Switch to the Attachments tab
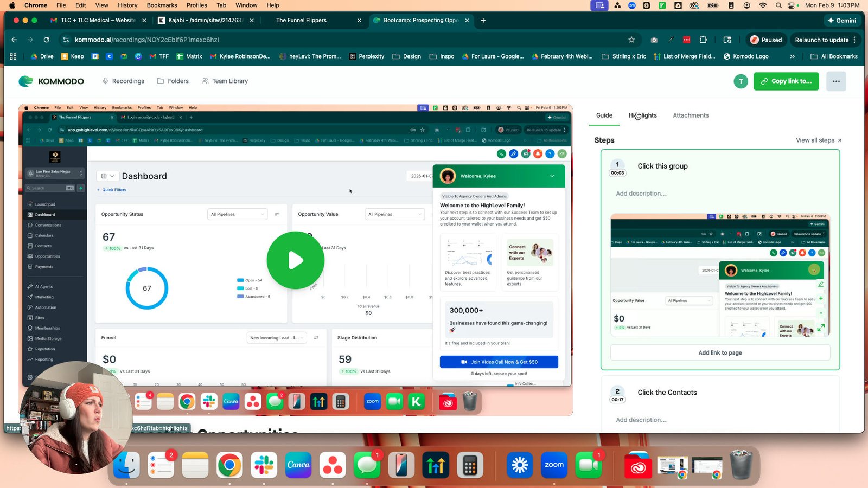868x488 pixels. tap(691, 115)
